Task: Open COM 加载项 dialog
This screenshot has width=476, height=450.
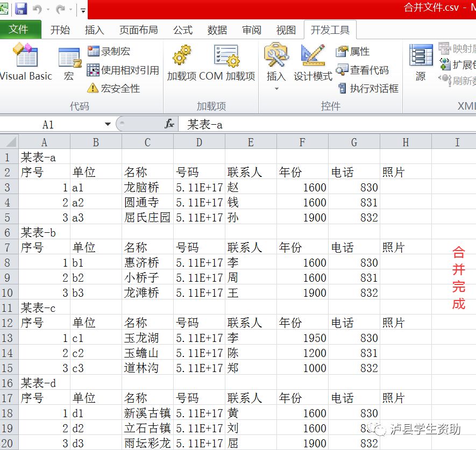Action: point(227,63)
